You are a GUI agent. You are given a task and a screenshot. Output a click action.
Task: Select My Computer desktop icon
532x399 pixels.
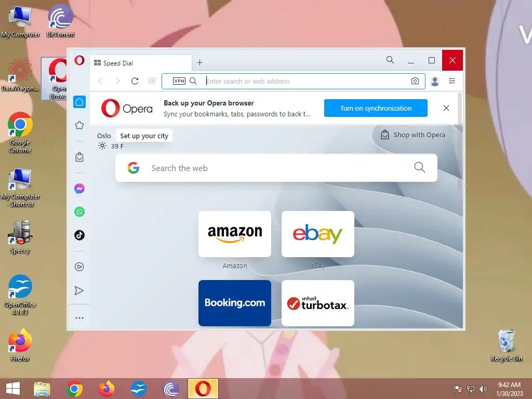point(20,21)
